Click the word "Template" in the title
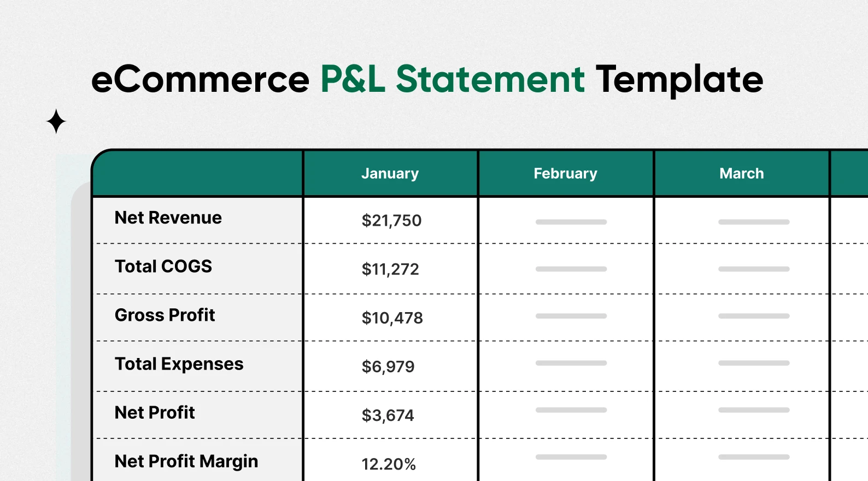868x481 pixels. (679, 79)
